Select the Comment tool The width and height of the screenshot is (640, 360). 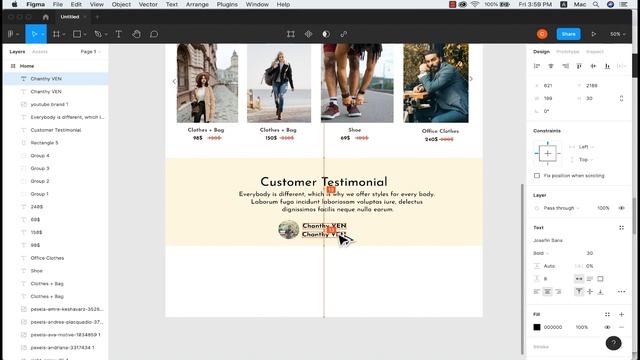(x=154, y=34)
